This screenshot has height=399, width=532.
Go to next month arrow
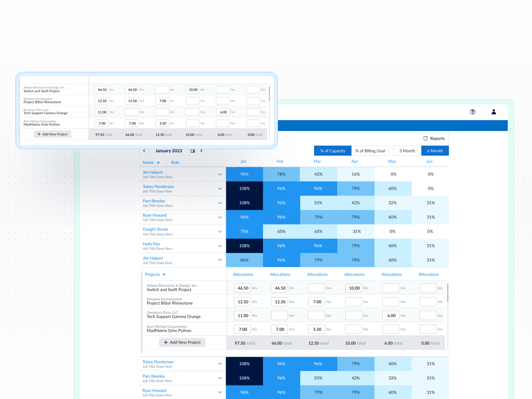201,151
